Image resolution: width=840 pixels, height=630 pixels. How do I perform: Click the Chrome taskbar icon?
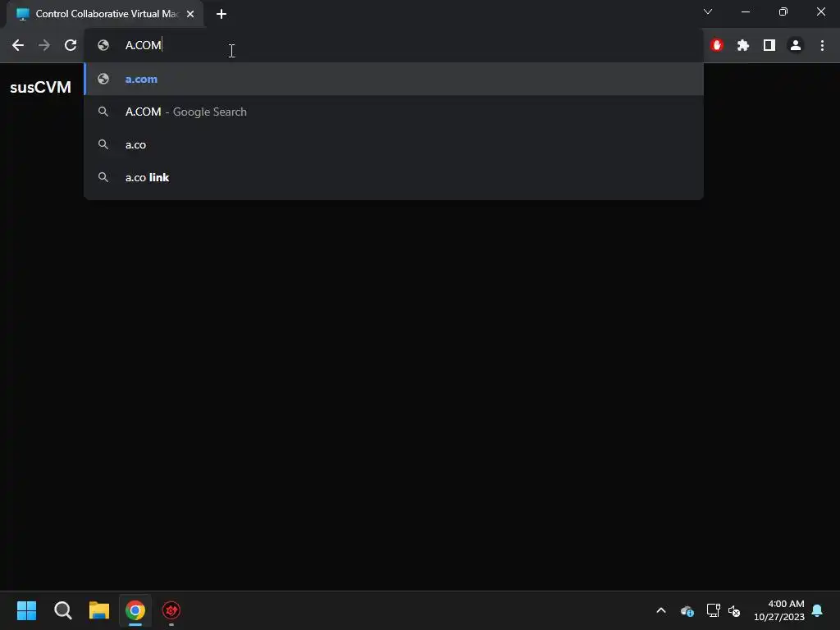click(135, 610)
